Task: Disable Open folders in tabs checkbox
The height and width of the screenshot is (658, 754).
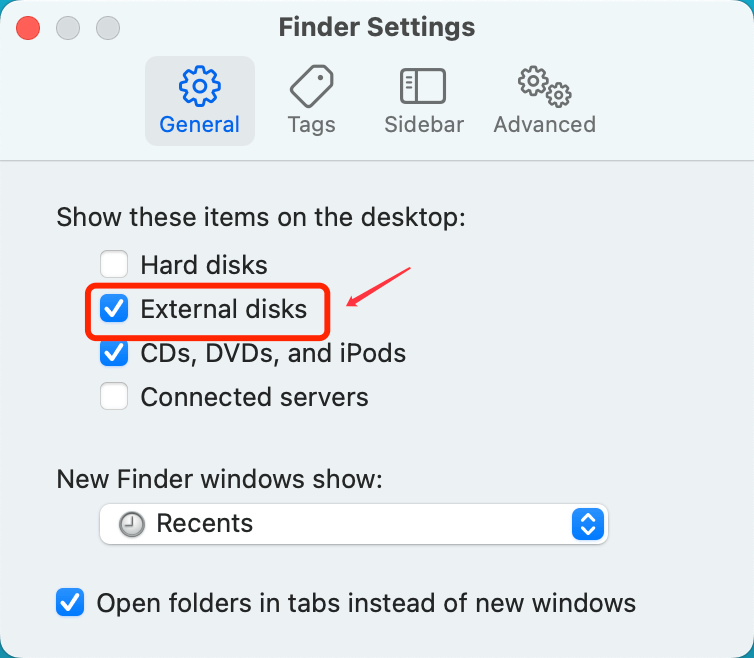Action: (x=70, y=603)
